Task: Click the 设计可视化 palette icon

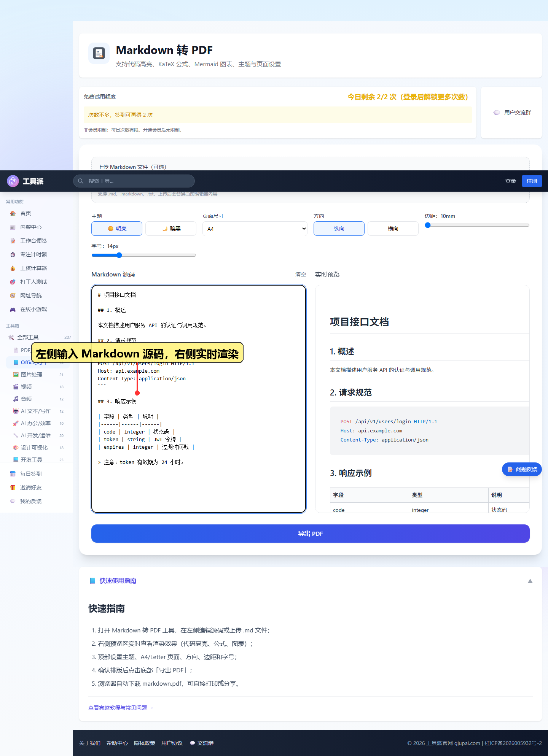Action: tap(16, 448)
